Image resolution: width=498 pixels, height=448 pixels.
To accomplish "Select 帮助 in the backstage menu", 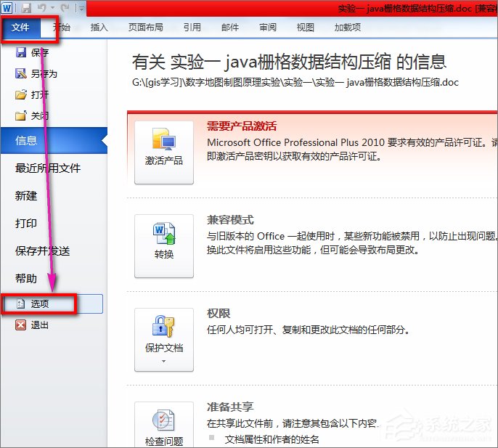I will tap(26, 279).
